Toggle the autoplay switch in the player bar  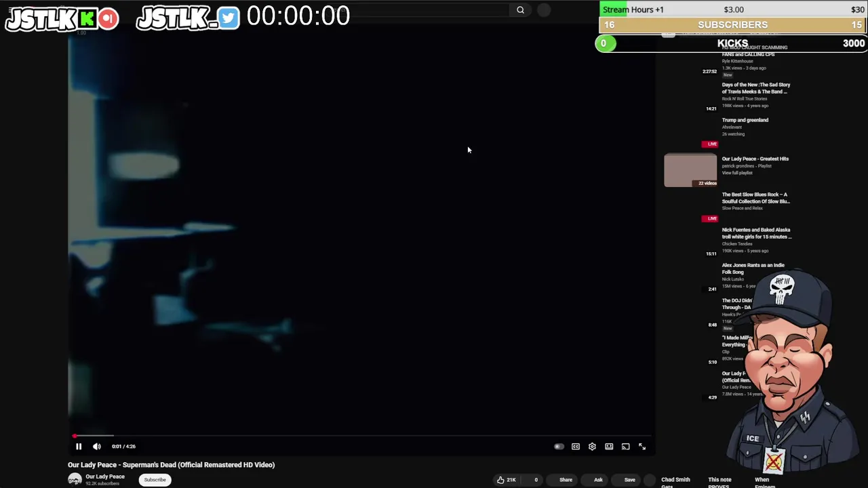click(559, 447)
